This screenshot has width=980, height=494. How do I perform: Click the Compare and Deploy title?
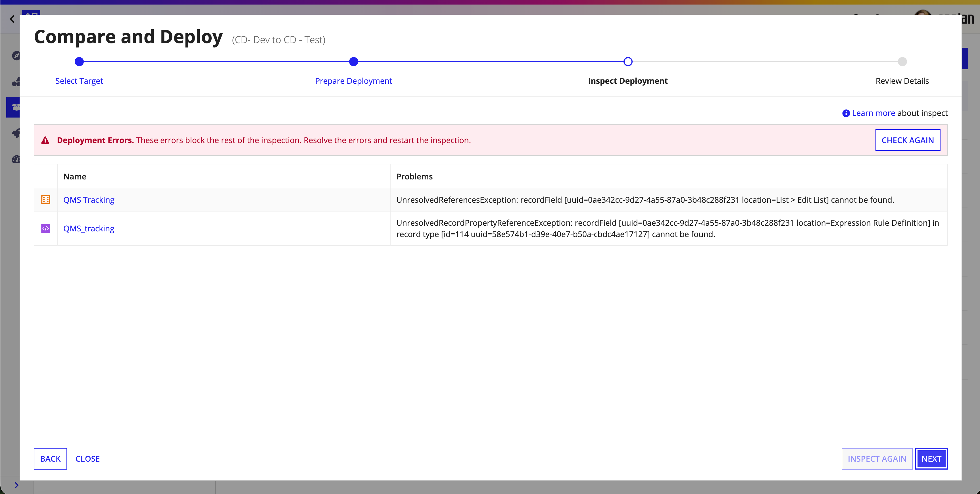[x=128, y=37]
